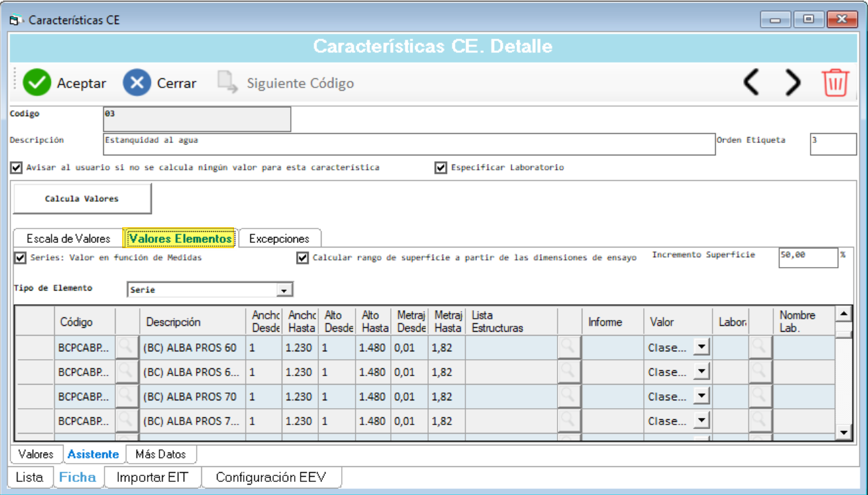This screenshot has width=868, height=495.
Task: Click the Siguiente Código page-arrow icon
Action: [x=227, y=83]
